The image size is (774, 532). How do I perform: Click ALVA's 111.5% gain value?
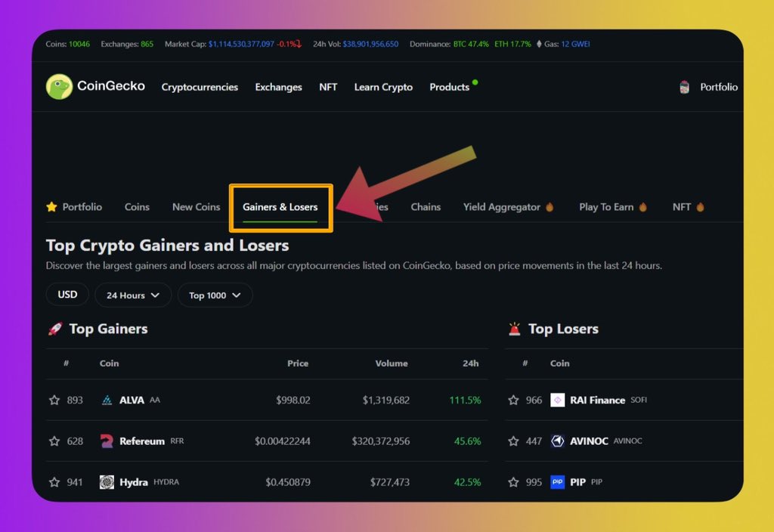click(x=465, y=400)
